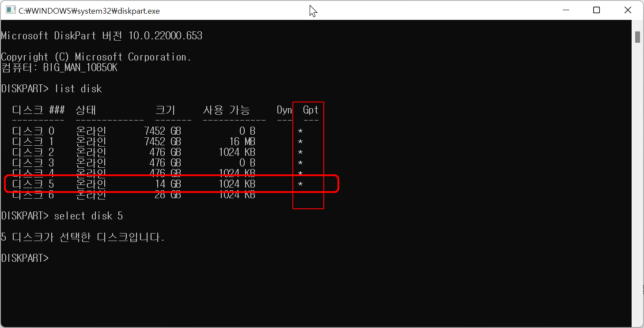Click the 'select disk 5' command text
The image size is (644, 328).
[x=89, y=216]
